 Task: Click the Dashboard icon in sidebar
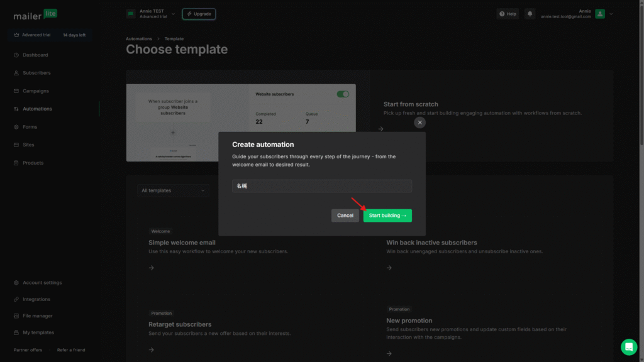pos(16,55)
